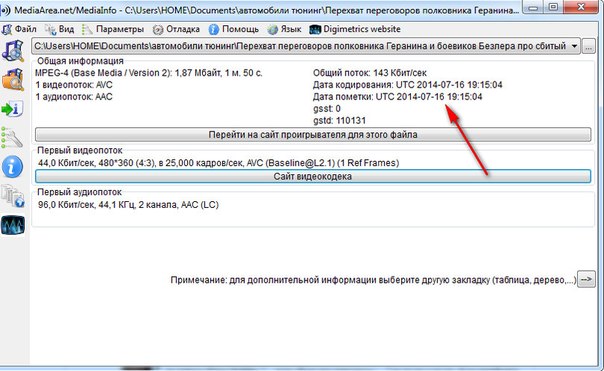Close the MediaInfo window
The image size is (604, 371).
pos(581,7)
